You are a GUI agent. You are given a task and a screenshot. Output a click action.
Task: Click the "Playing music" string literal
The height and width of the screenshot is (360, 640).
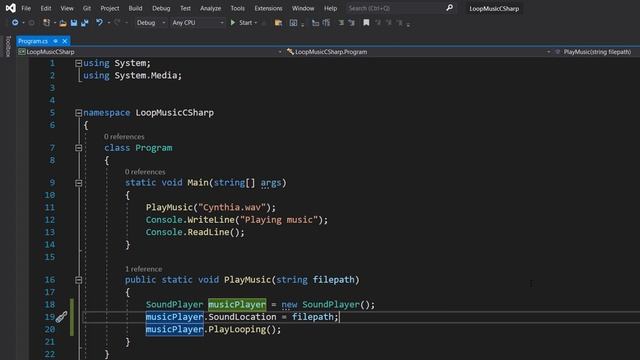[x=279, y=220]
